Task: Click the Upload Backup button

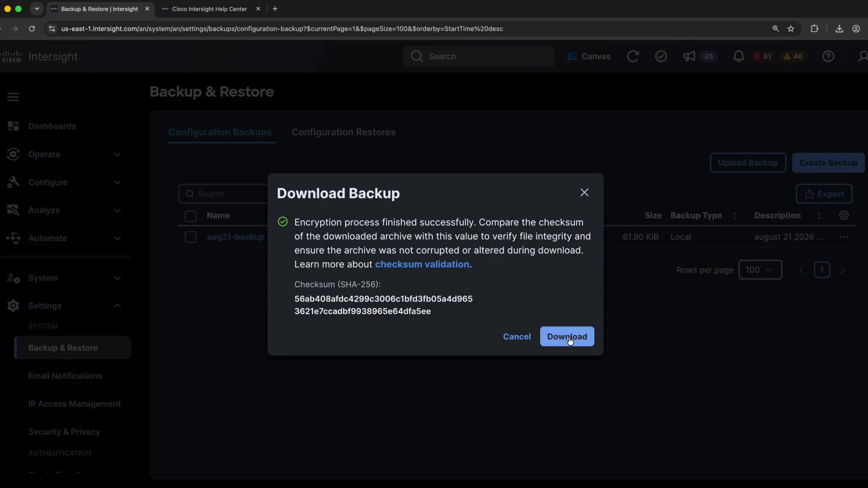Action: (x=748, y=163)
